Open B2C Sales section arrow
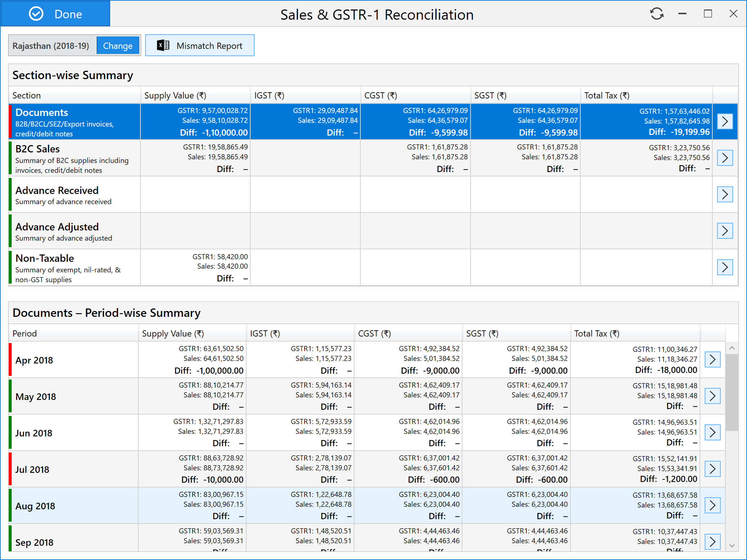This screenshot has height=560, width=747. tap(724, 158)
